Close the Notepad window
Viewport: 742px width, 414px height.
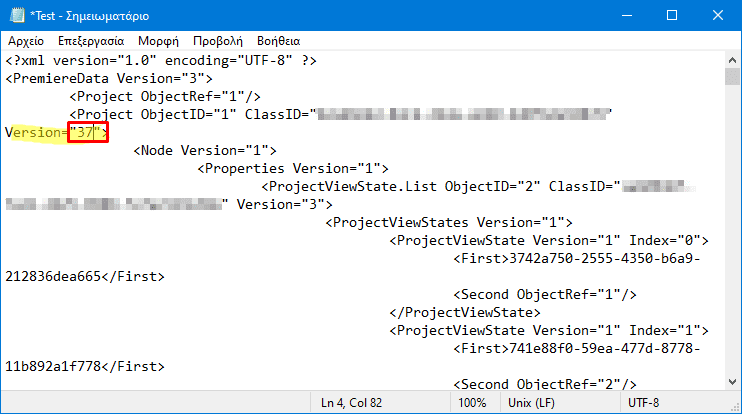pos(716,15)
